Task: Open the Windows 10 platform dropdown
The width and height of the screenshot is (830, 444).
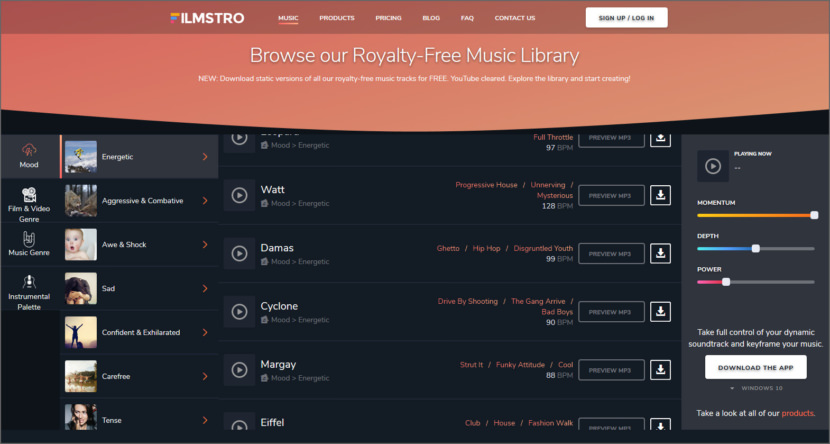Action: pyautogui.click(x=756, y=388)
